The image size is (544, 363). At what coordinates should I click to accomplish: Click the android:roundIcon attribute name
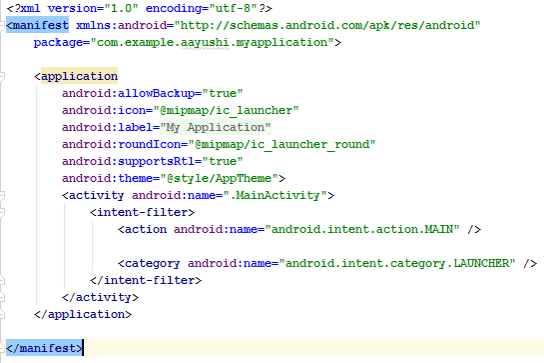coord(121,144)
